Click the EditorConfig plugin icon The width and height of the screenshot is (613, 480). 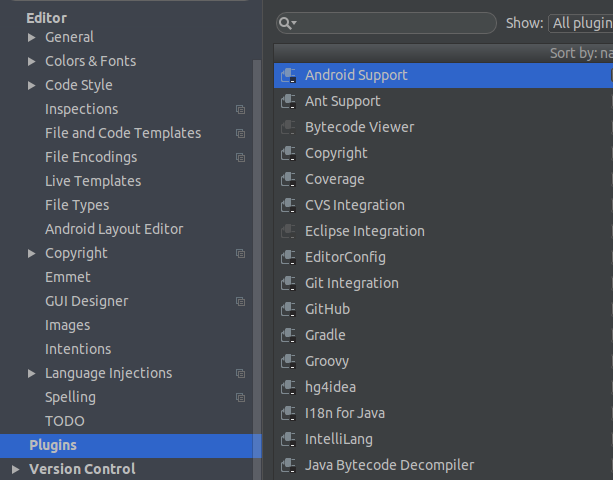[x=289, y=257]
